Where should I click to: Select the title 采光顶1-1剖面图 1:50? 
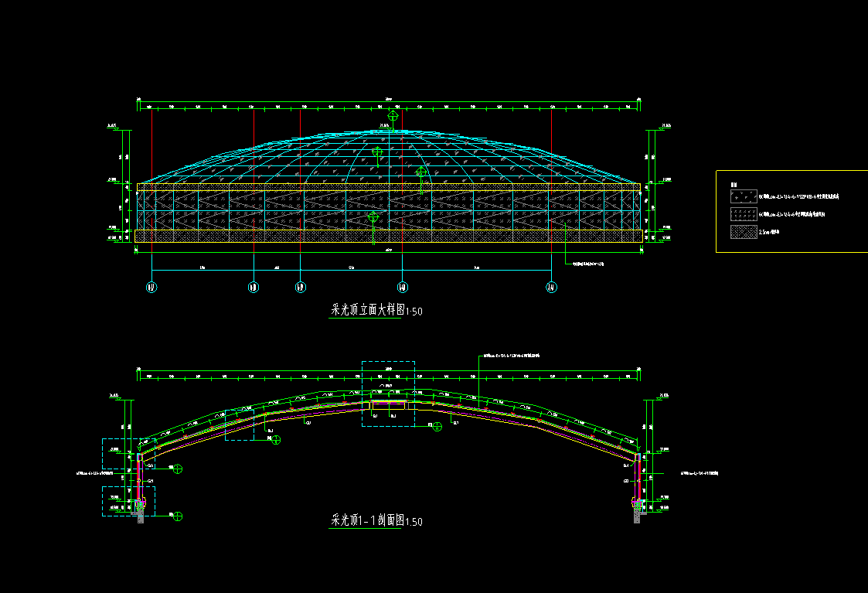(376, 521)
